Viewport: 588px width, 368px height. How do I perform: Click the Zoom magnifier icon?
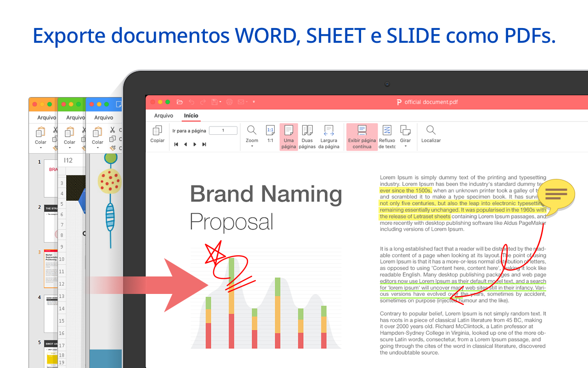pos(252,130)
